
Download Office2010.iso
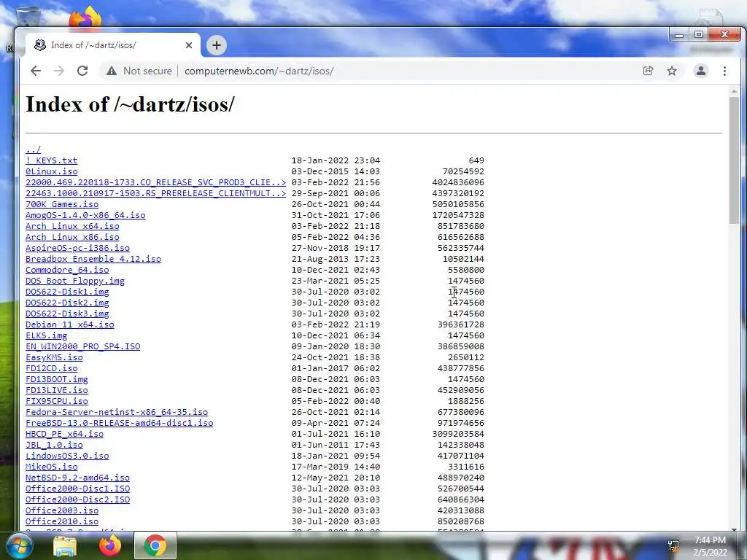tap(62, 522)
